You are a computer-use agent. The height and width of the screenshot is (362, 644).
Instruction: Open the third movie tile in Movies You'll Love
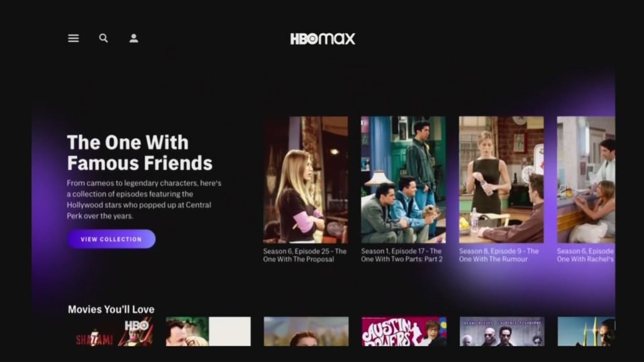[x=306, y=332]
